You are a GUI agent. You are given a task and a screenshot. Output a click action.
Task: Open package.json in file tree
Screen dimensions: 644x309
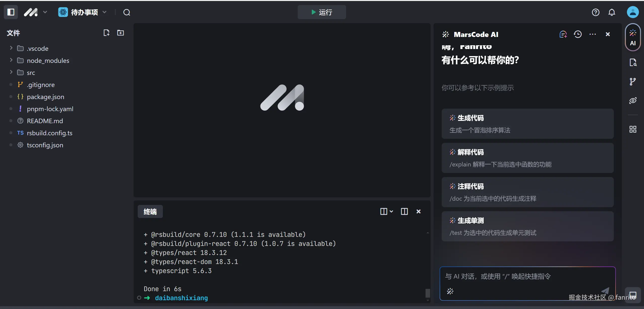coord(46,97)
